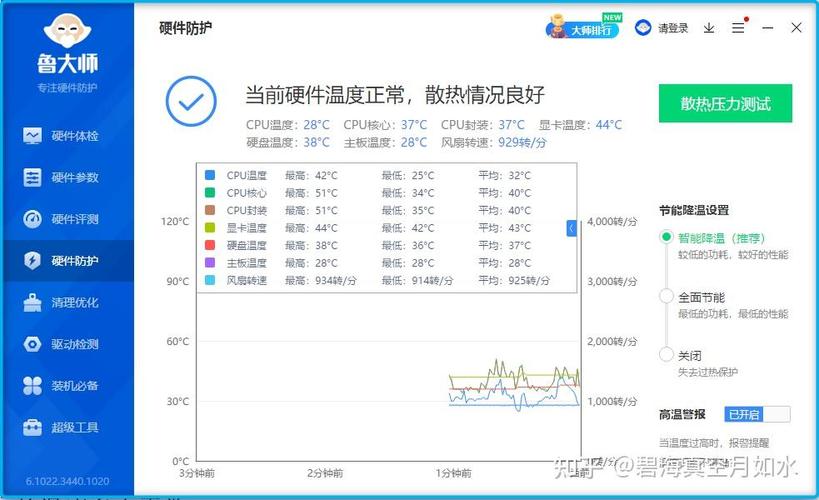Select the 关闭 cooling radio option

pyautogui.click(x=667, y=355)
